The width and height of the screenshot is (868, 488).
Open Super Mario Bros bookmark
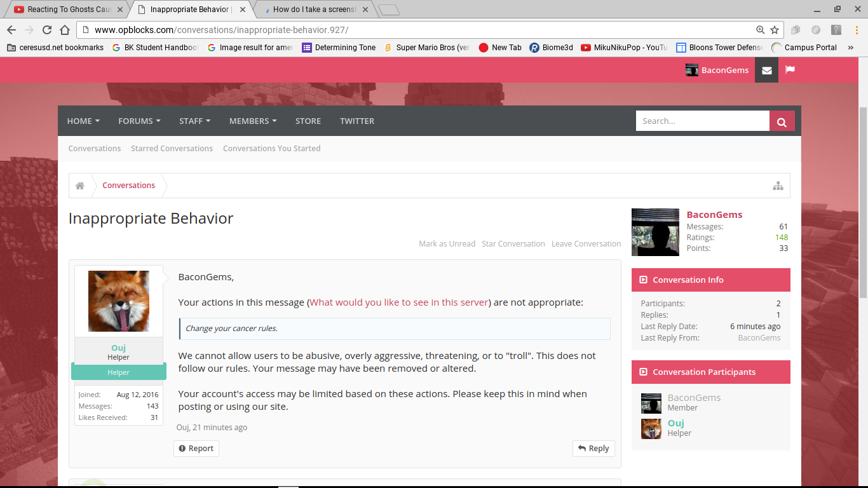pyautogui.click(x=426, y=48)
